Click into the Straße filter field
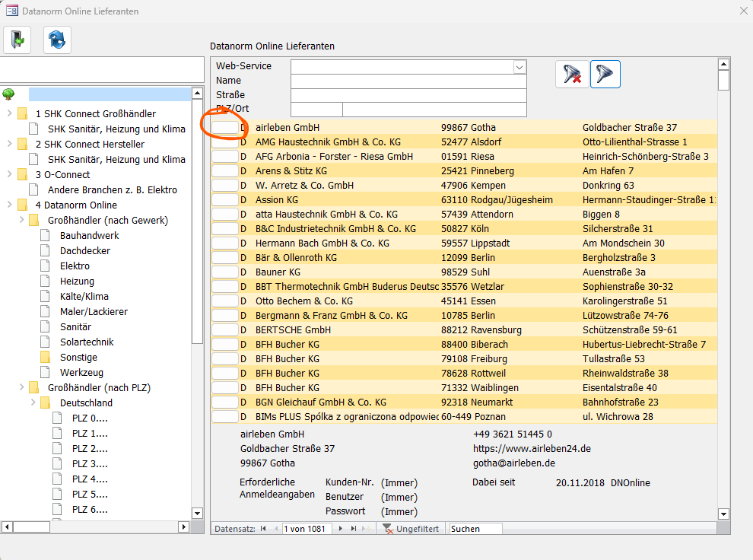The height and width of the screenshot is (560, 753). coord(408,96)
